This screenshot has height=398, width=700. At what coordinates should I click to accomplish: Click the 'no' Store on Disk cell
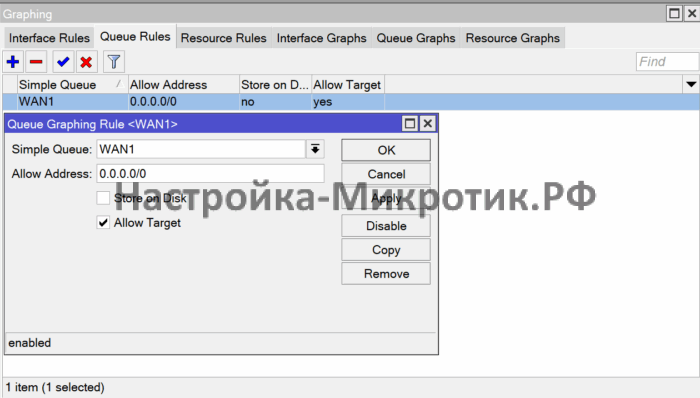275,102
